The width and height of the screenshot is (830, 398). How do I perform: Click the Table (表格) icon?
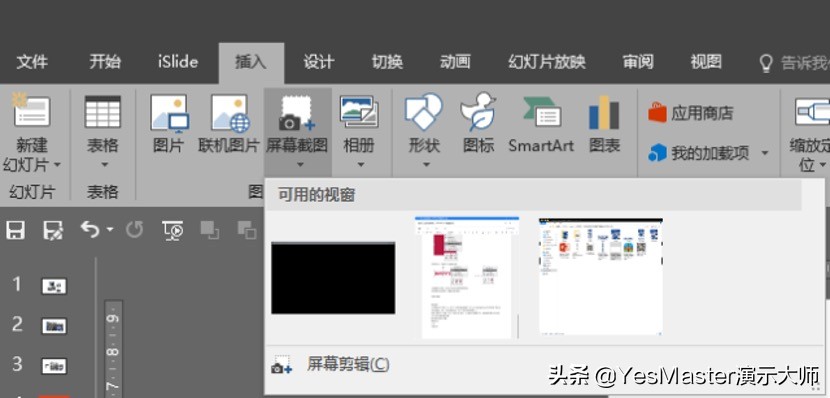[x=103, y=111]
